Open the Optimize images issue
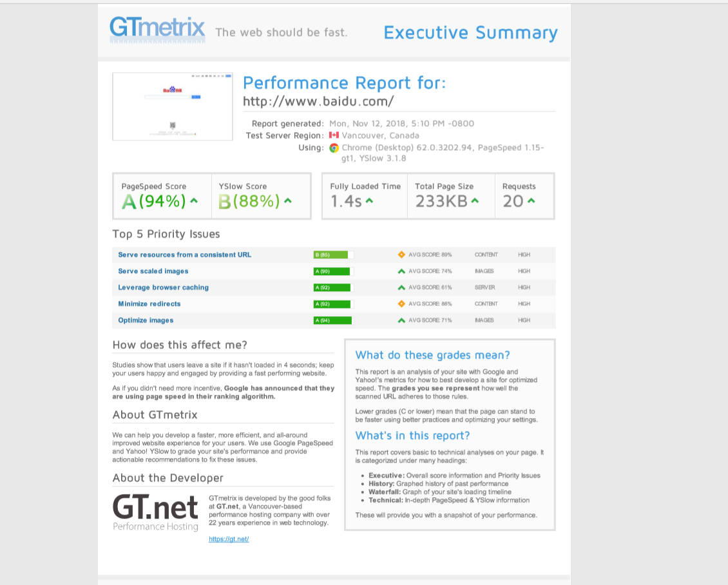The width and height of the screenshot is (728, 585). [x=146, y=320]
